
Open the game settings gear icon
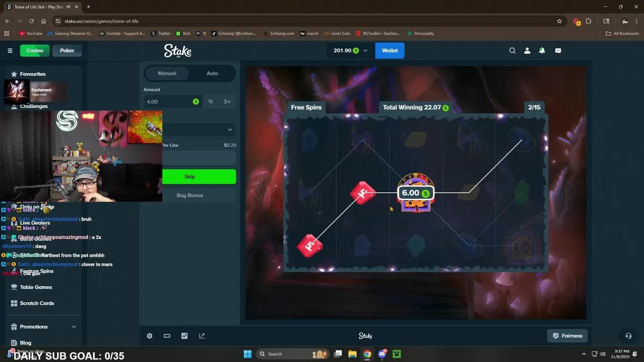tap(149, 335)
